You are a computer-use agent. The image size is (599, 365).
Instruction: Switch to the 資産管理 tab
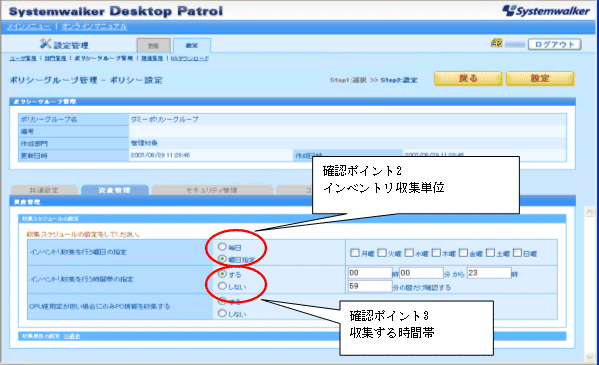(115, 190)
